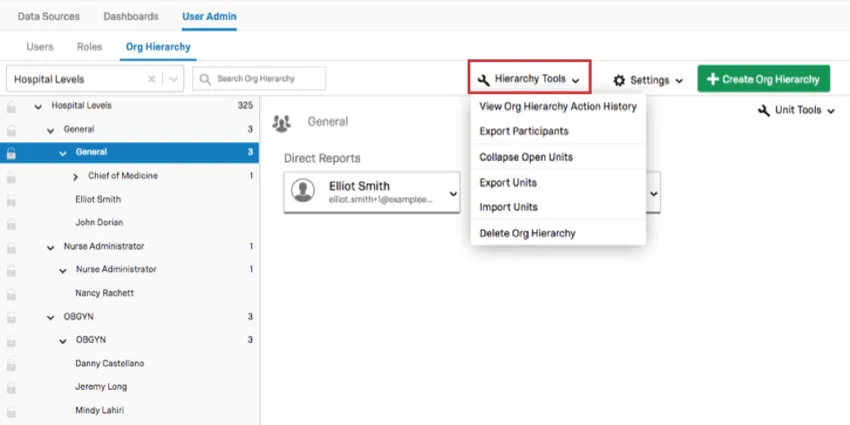Switch to the Roles tab
The height and width of the screenshot is (425, 850).
coord(89,46)
